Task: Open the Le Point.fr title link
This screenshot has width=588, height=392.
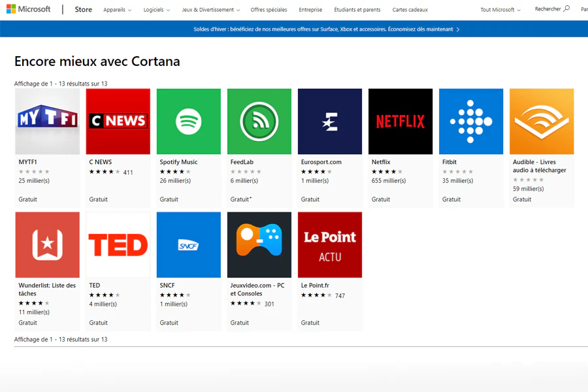Action: click(x=315, y=286)
